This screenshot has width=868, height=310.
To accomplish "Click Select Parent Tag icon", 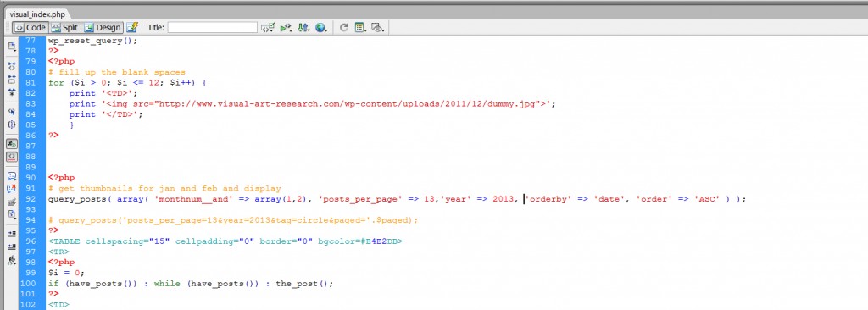I will 12,111.
